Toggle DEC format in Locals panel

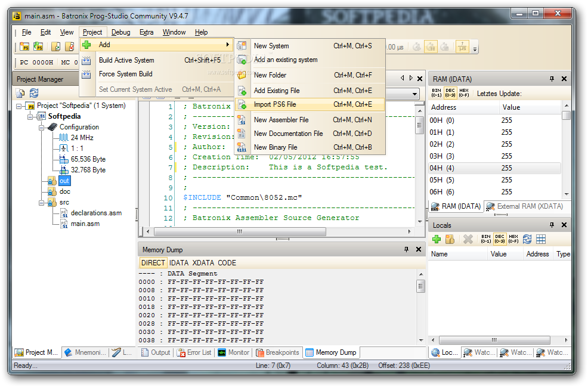[x=500, y=239]
